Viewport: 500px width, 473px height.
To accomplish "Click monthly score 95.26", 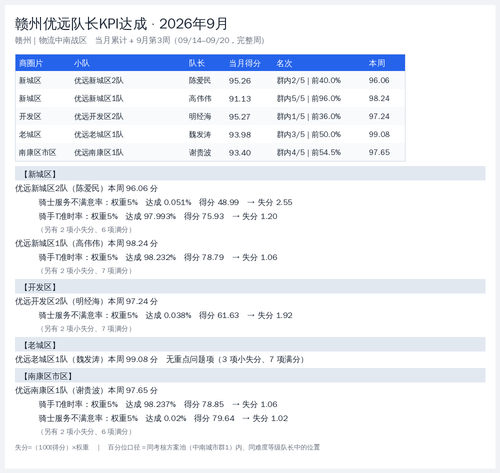I will point(240,81).
